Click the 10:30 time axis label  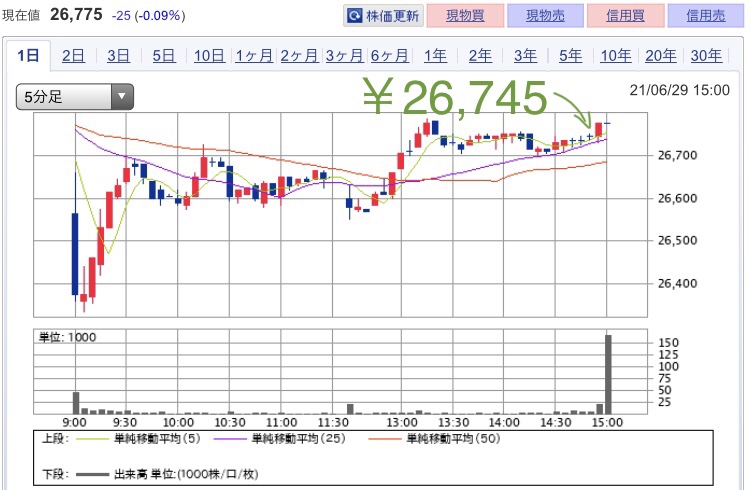[x=230, y=423]
